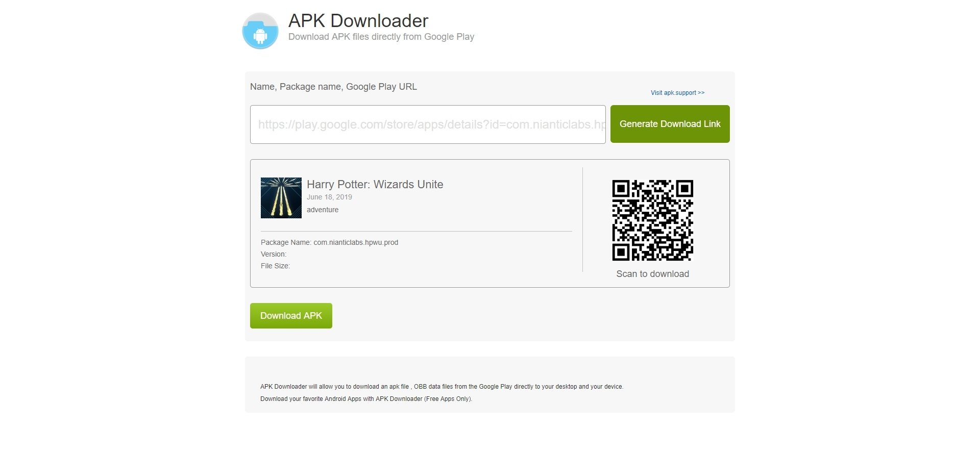Focus the Google Play URL input field
This screenshot has width=980, height=454.
428,124
